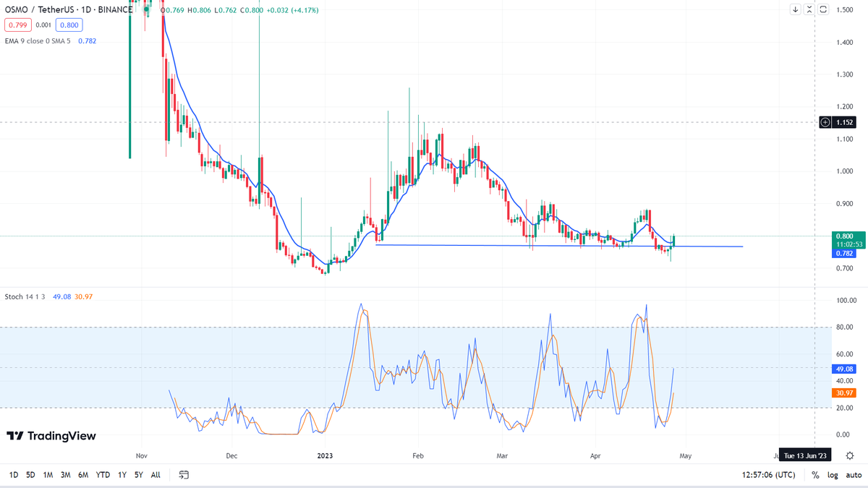Select the 6M time range

point(83,475)
